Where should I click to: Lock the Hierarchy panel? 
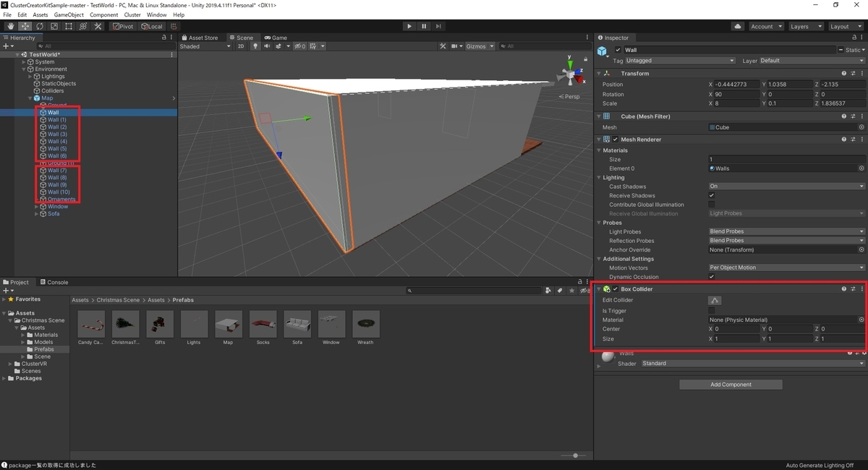[x=163, y=38]
